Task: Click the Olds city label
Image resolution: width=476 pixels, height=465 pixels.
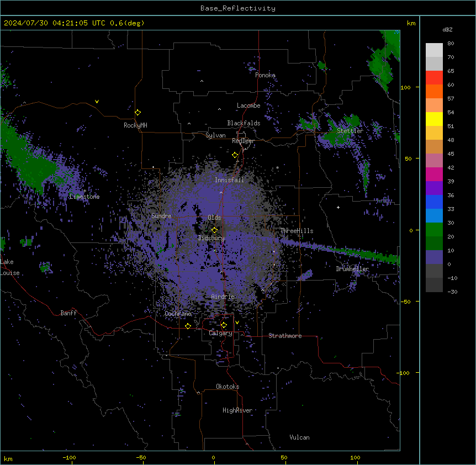Action: click(x=214, y=218)
